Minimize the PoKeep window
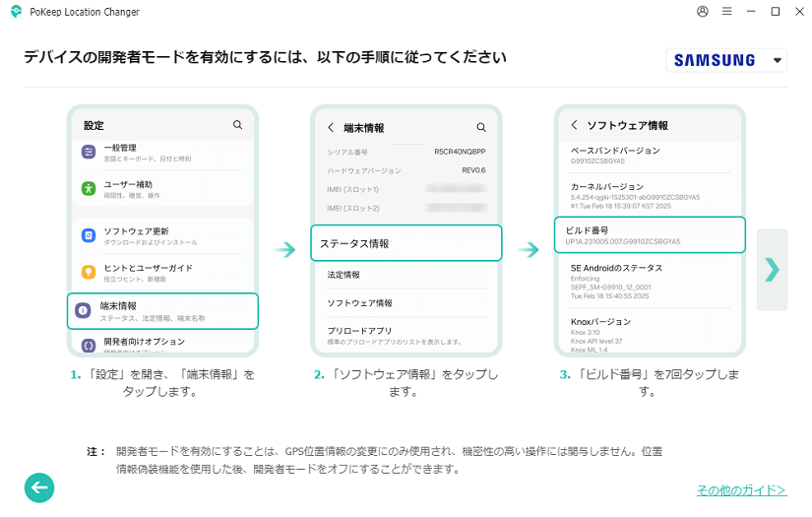Screen dimensions: 812x517 pos(751,12)
